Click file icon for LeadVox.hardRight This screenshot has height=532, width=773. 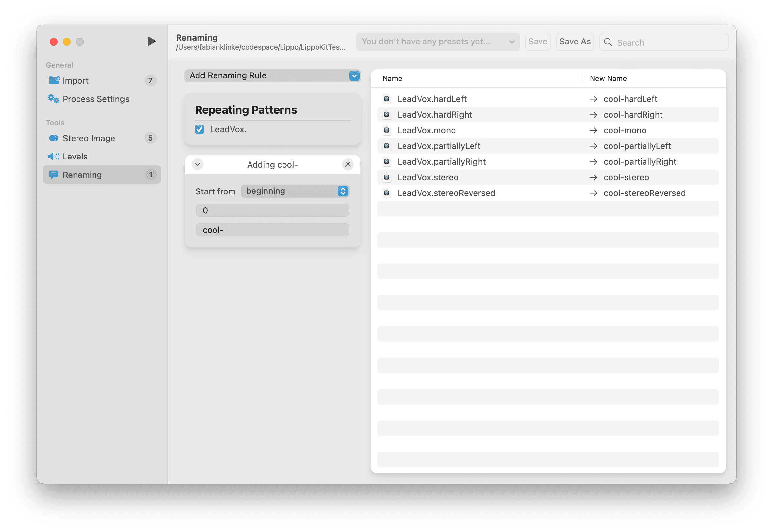coord(387,114)
